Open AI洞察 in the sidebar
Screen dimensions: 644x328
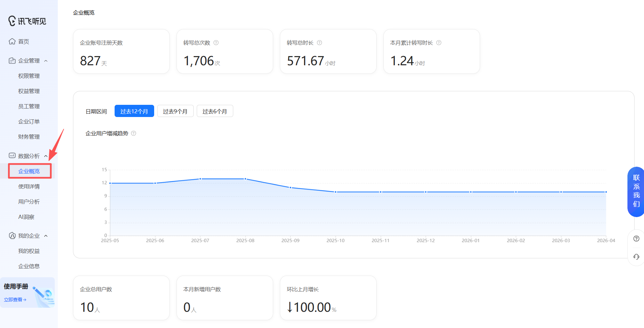tap(26, 217)
